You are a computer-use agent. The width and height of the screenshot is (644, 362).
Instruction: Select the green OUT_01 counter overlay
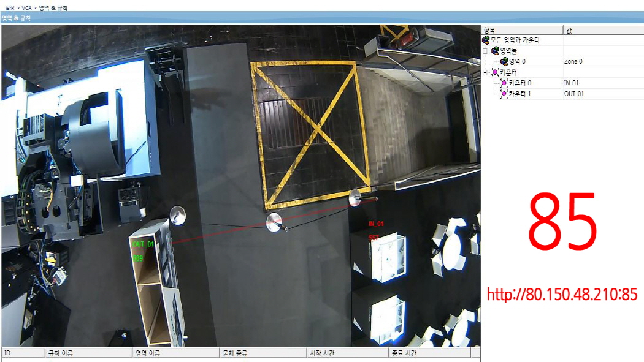click(143, 244)
